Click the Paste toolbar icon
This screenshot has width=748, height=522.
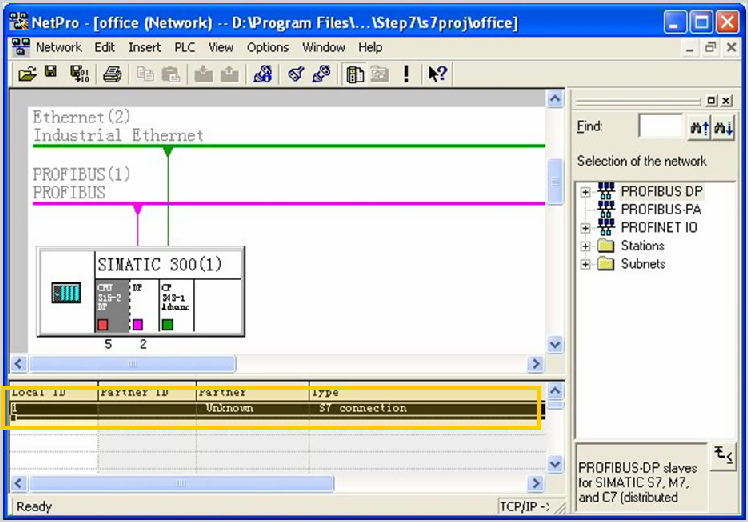coord(170,74)
